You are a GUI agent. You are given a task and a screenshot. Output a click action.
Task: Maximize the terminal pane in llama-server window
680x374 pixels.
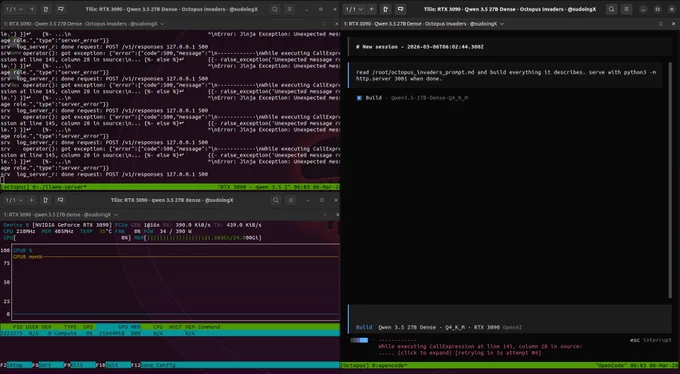[x=324, y=24]
